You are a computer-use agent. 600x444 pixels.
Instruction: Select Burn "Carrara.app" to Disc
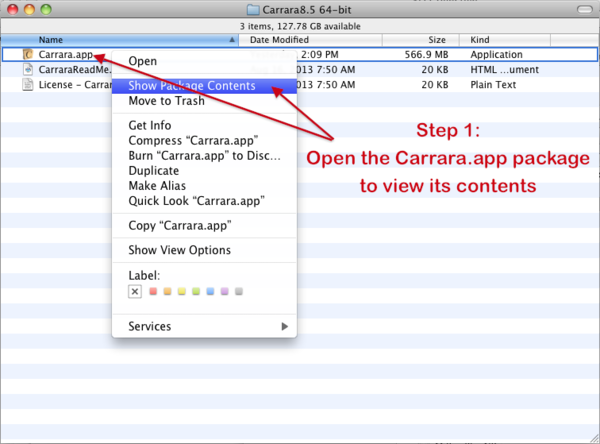pyautogui.click(x=204, y=156)
